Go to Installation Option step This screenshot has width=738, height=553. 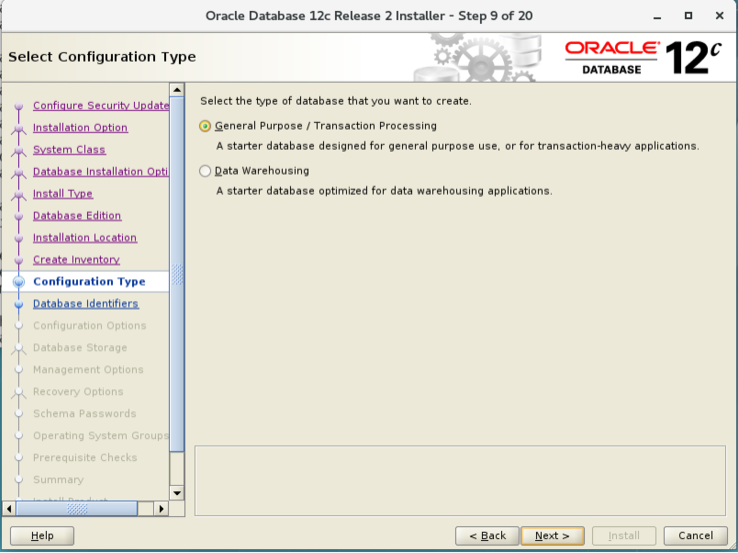tap(80, 128)
